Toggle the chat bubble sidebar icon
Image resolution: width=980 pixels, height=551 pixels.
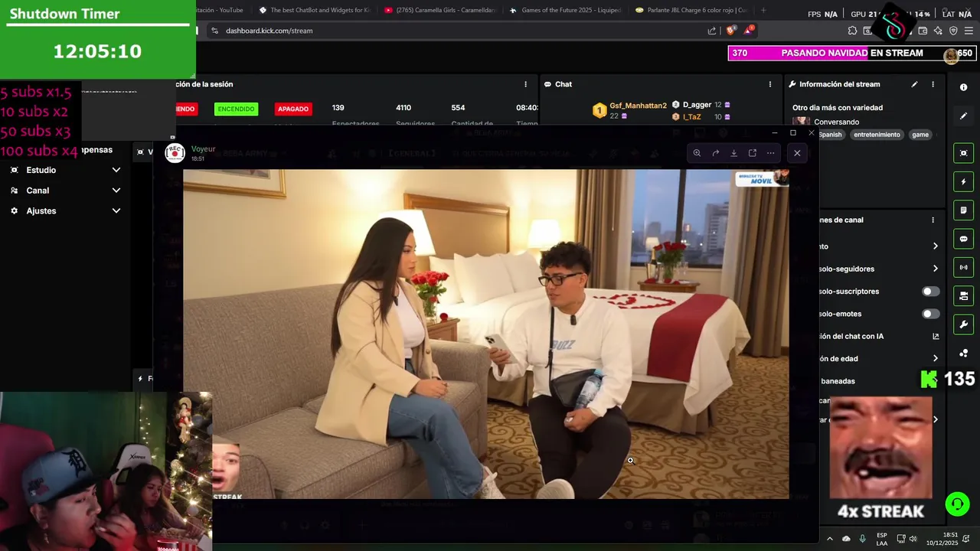click(963, 239)
